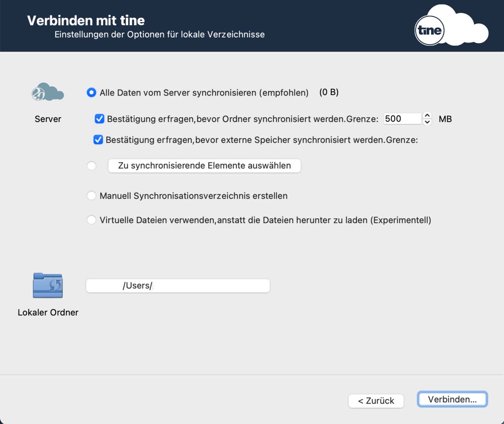
Task: Choose 'Manuell Synchronisationsverzeichnis erstellen' option
Action: point(92,196)
